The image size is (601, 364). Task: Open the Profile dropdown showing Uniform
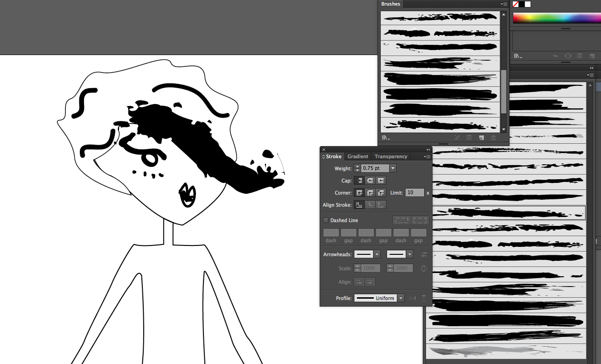click(x=400, y=298)
